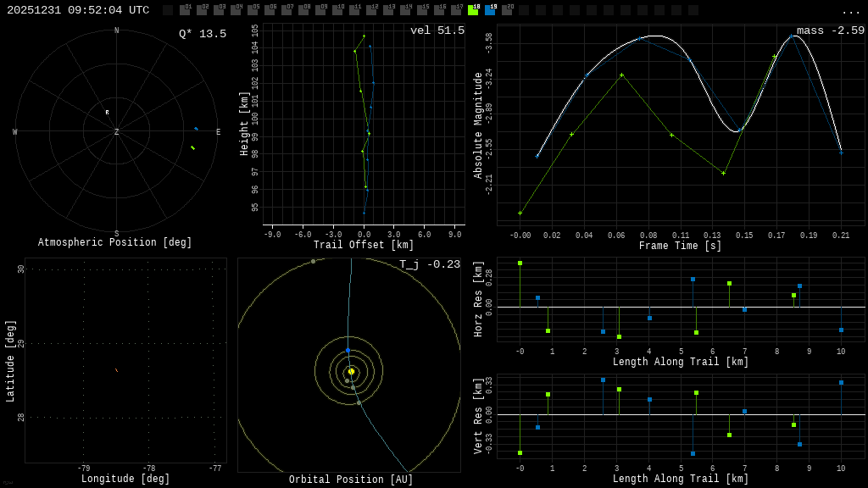The image size is (868, 488).
Task: Click the red meteor track on map
Action: pos(116,370)
